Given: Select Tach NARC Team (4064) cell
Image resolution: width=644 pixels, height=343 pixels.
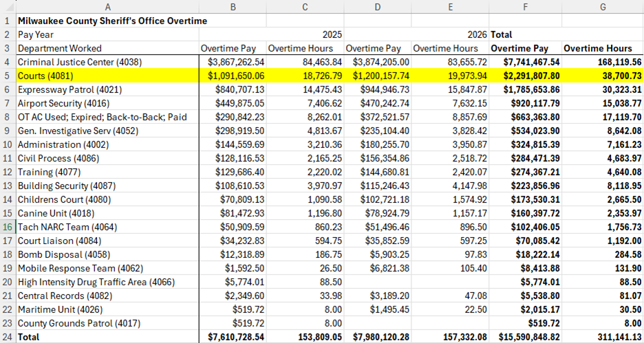Looking at the screenshot, I should pyautogui.click(x=107, y=227).
